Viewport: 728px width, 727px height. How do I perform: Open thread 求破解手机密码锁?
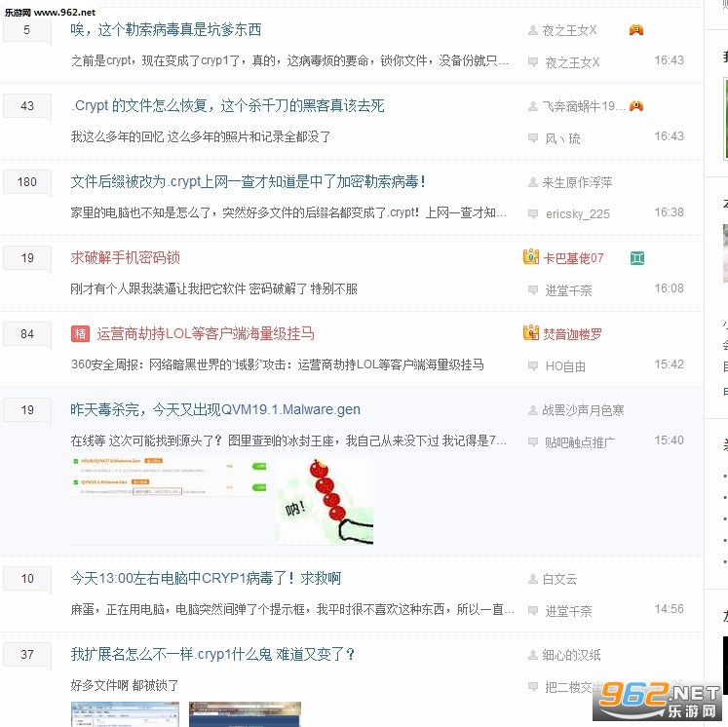click(126, 257)
